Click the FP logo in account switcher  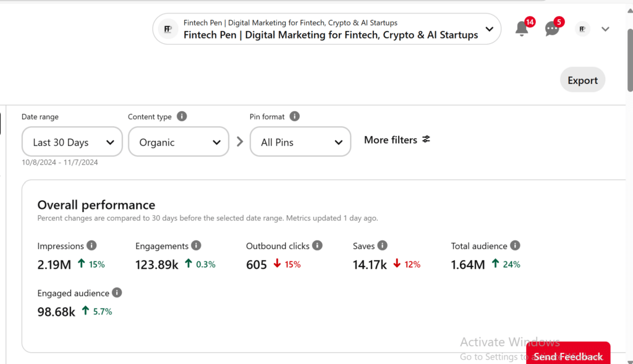click(x=168, y=29)
